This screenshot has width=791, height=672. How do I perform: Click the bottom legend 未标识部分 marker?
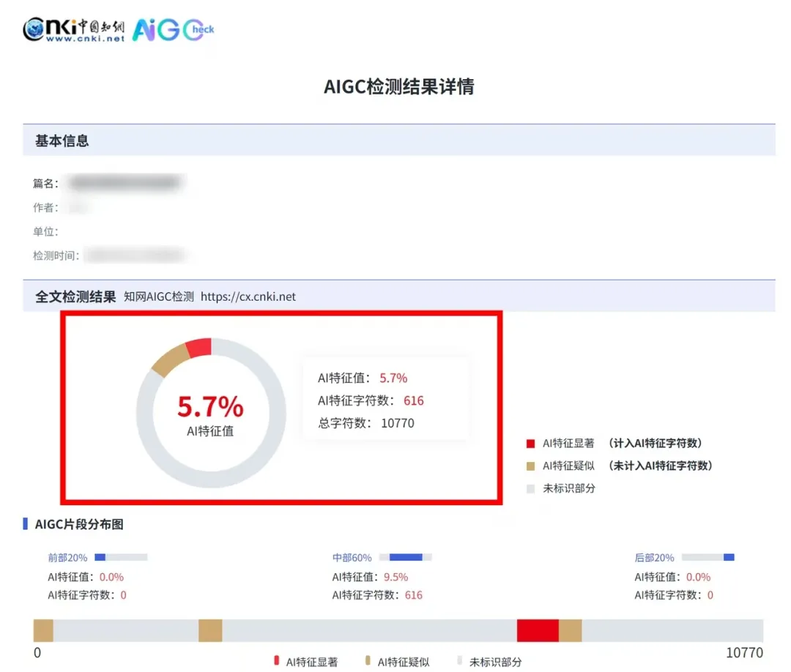(460, 660)
